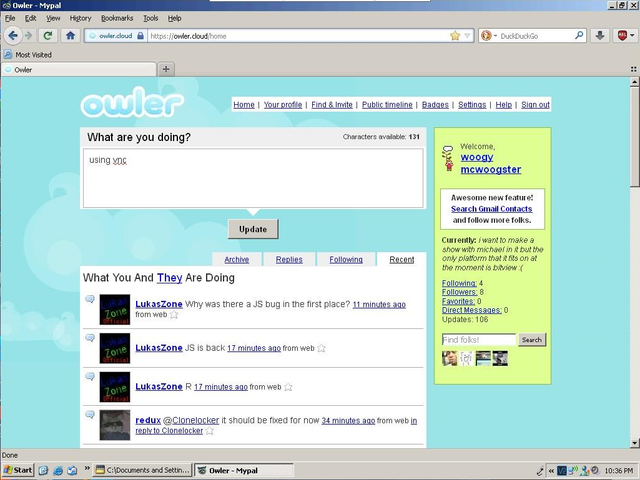Image resolution: width=640 pixels, height=480 pixels.
Task: Go to the Home link in Owler navigation
Action: click(244, 105)
